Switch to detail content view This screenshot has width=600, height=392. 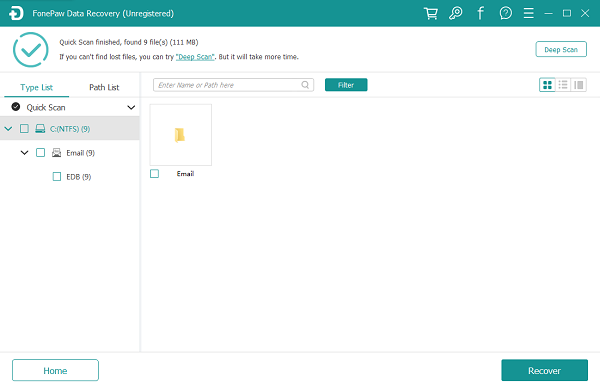point(579,85)
